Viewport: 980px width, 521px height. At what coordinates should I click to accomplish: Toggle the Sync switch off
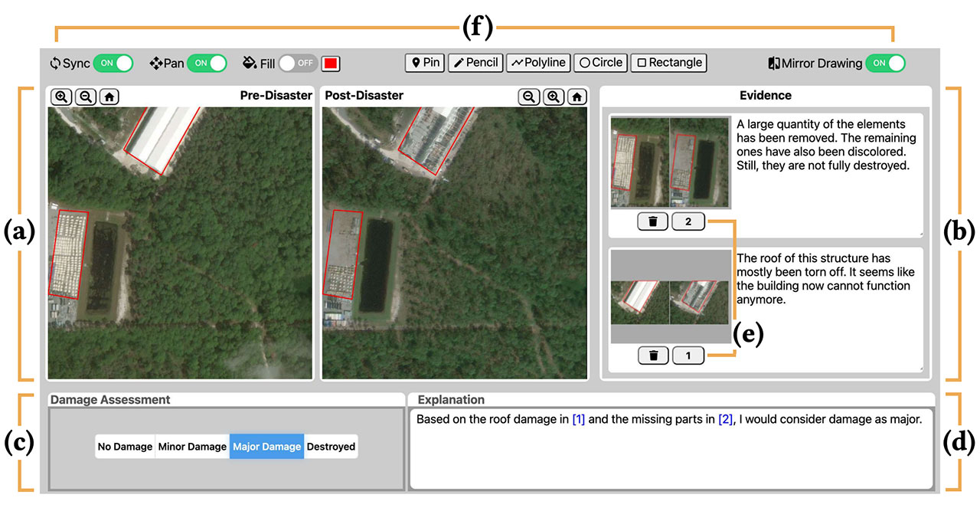[113, 63]
